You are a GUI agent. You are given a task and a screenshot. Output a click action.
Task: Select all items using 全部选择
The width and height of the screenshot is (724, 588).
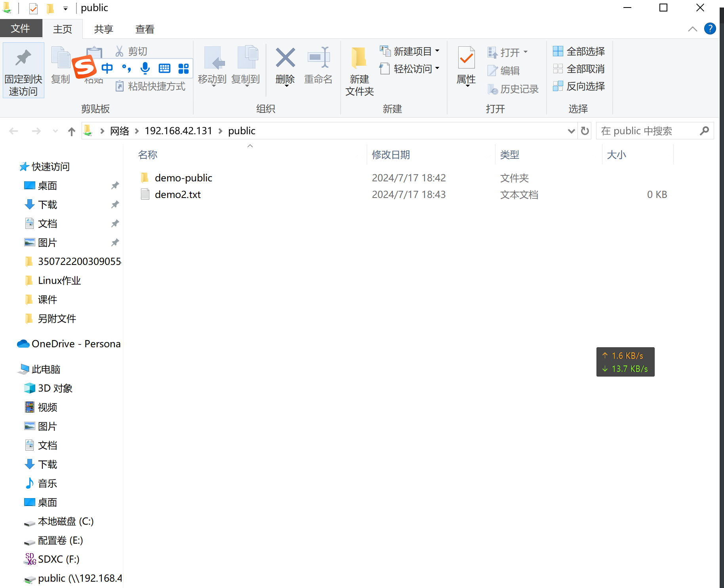579,51
